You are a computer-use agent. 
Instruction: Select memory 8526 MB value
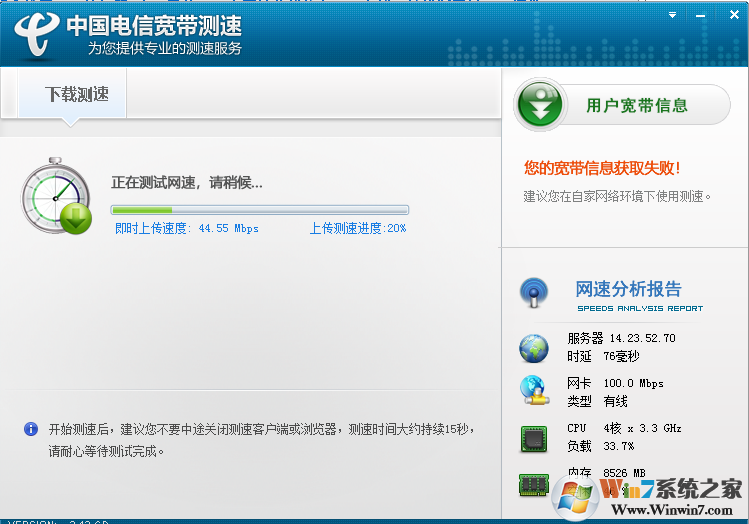pyautogui.click(x=624, y=473)
